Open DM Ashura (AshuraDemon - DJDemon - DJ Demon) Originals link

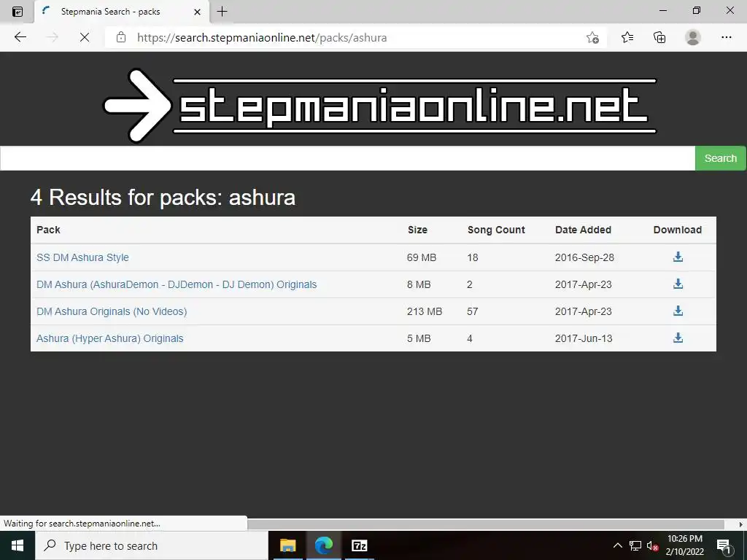(x=177, y=284)
